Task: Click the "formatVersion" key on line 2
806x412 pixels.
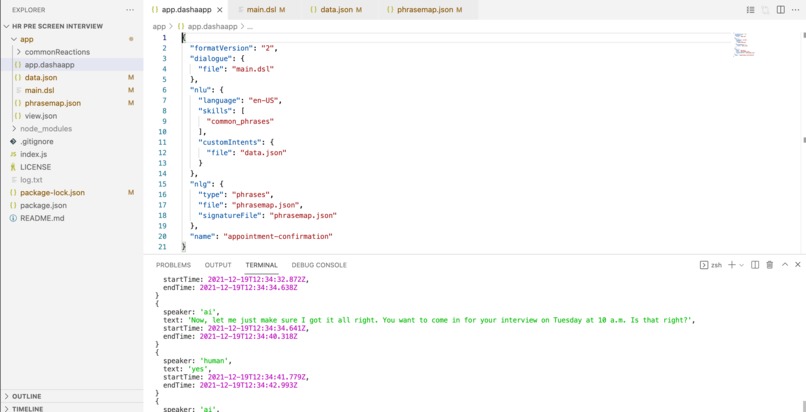Action: pyautogui.click(x=224, y=48)
